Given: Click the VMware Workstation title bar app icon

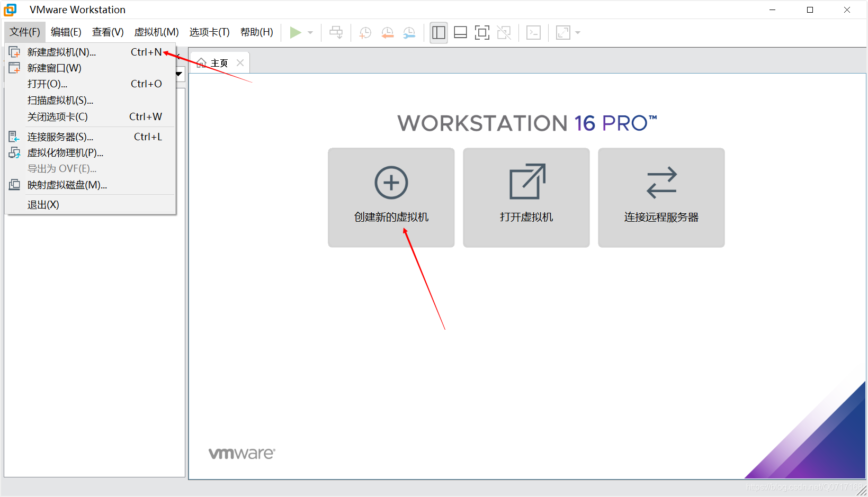Looking at the screenshot, I should click(10, 10).
